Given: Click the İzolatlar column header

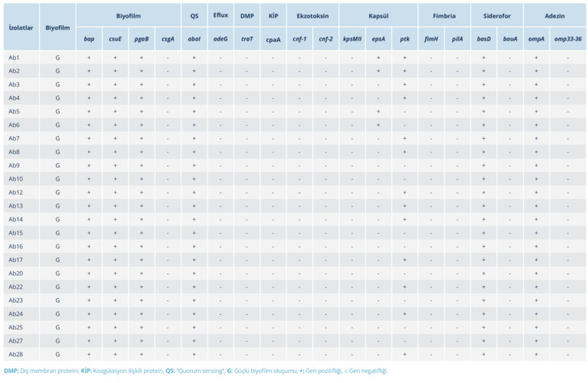Looking at the screenshot, I should click(19, 27).
